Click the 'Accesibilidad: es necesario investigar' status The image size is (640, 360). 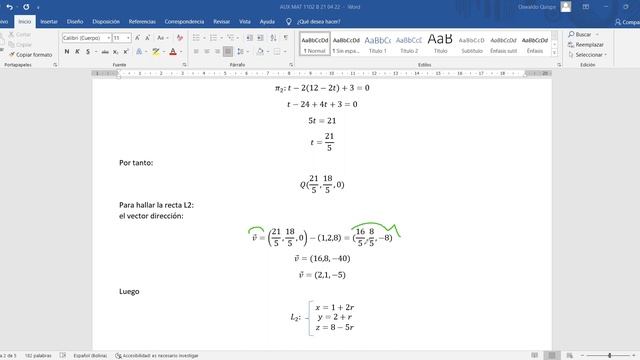pyautogui.click(x=157, y=356)
